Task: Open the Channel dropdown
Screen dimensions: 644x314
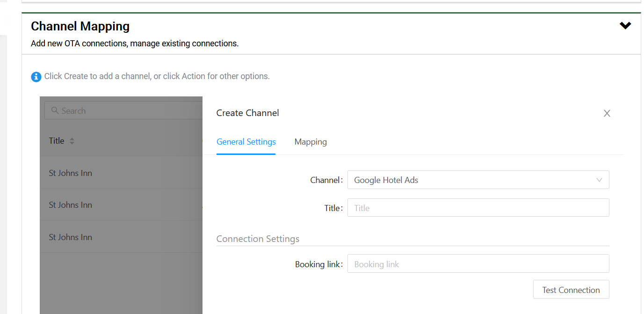Action: [x=478, y=180]
